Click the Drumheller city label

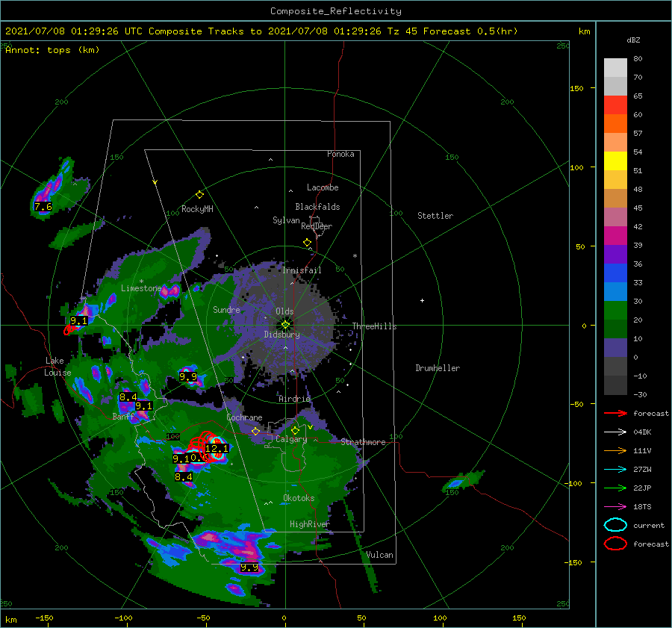coord(438,368)
